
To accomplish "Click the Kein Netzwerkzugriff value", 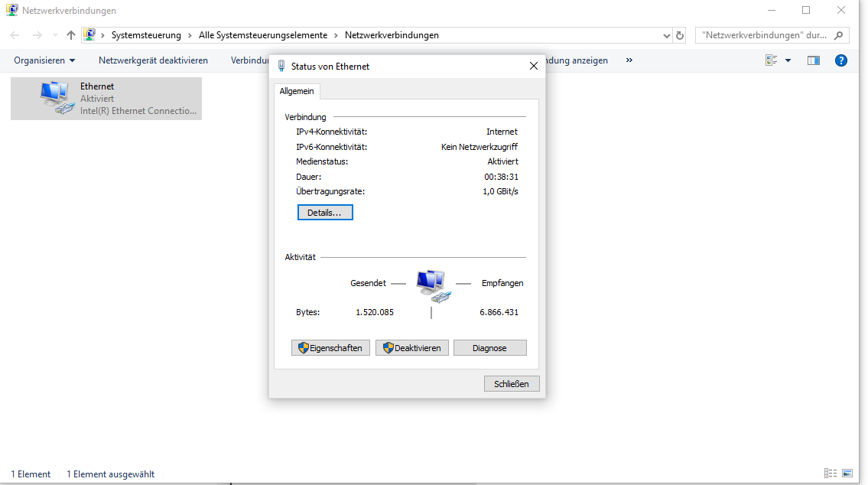I will point(480,147).
